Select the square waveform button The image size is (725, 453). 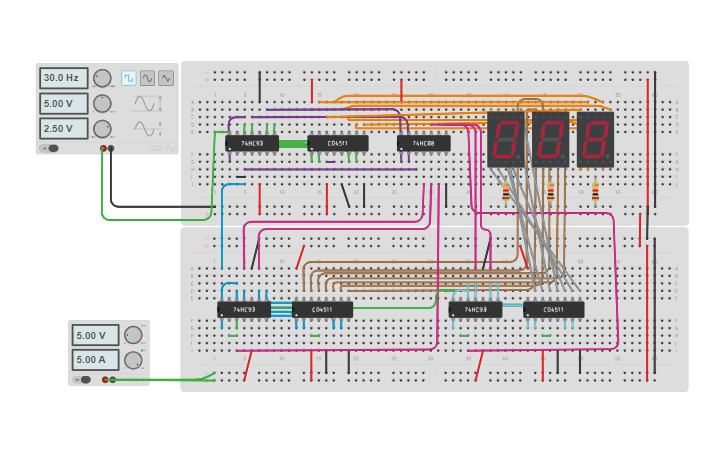click(x=129, y=77)
